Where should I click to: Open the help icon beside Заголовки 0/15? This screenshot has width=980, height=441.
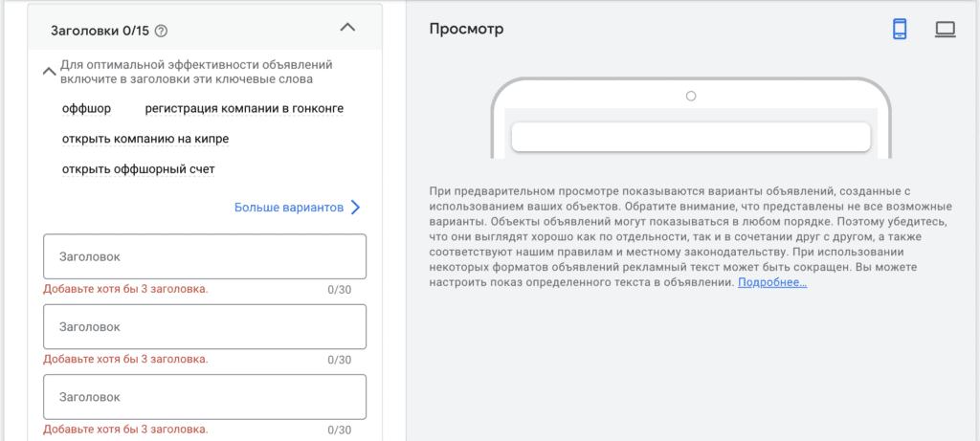(x=161, y=31)
